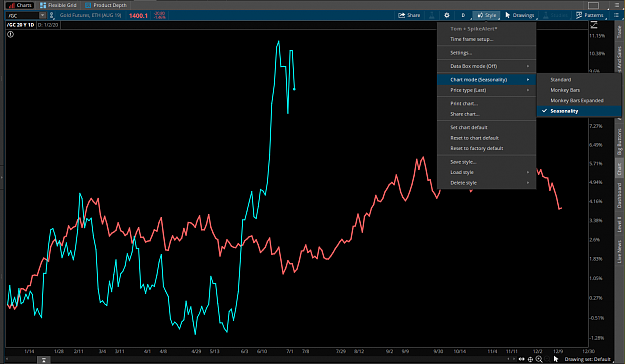625x364 pixels.
Task: Click the chart info exclamation icon
Action: [10, 34]
